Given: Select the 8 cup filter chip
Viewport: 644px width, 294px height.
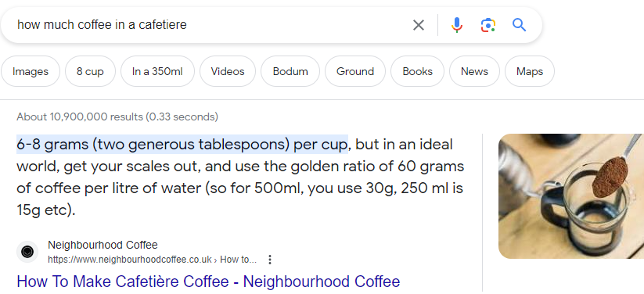Looking at the screenshot, I should click(90, 71).
